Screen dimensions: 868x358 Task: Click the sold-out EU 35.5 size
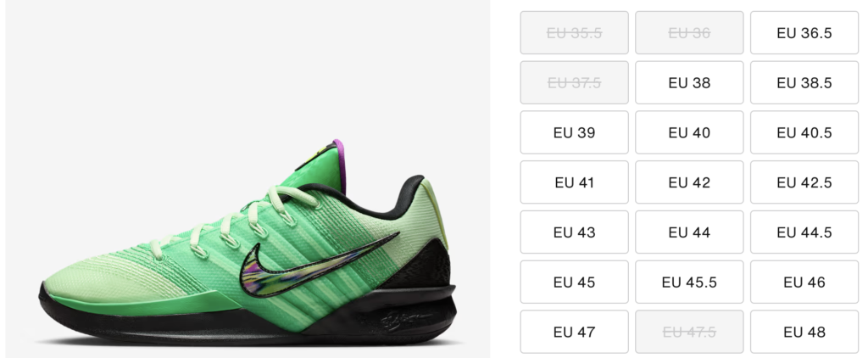point(574,33)
